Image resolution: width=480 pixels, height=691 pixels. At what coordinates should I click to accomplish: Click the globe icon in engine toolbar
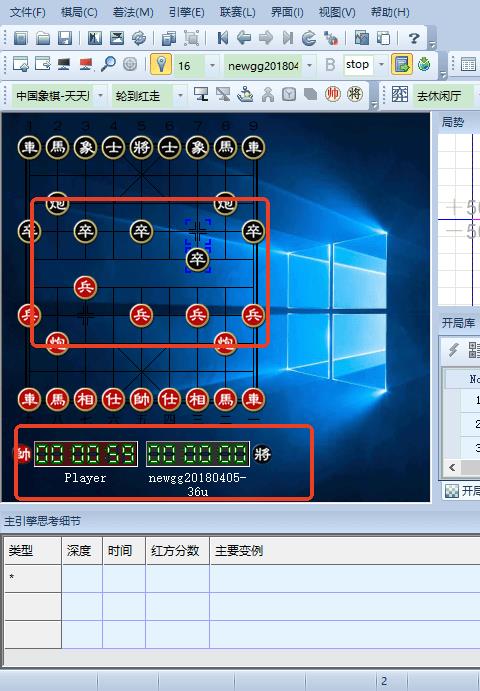(x=424, y=65)
